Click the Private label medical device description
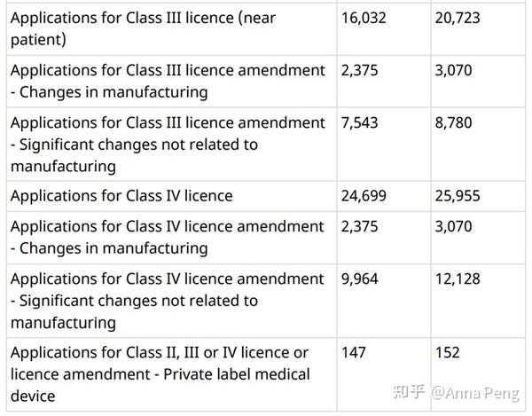 coord(160,373)
